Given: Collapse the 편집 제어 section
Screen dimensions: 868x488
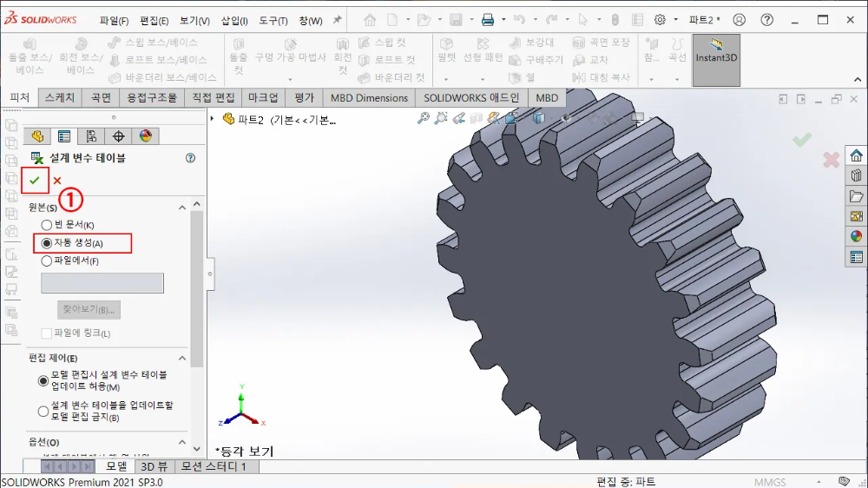Looking at the screenshot, I should pos(182,359).
